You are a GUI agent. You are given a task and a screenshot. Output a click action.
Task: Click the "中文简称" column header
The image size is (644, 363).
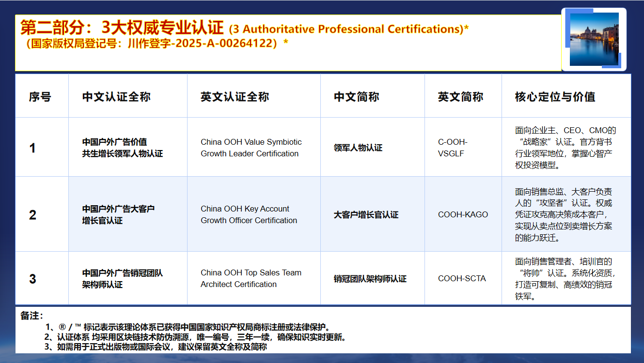tap(357, 97)
